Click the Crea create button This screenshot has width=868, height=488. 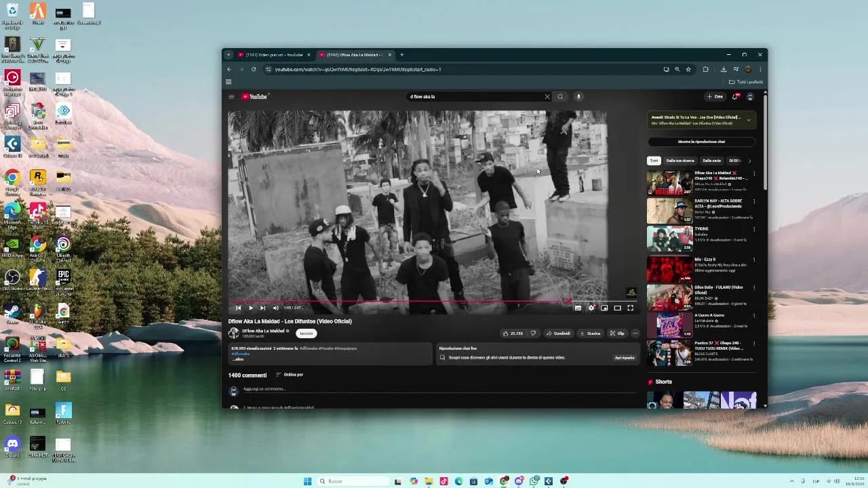715,97
